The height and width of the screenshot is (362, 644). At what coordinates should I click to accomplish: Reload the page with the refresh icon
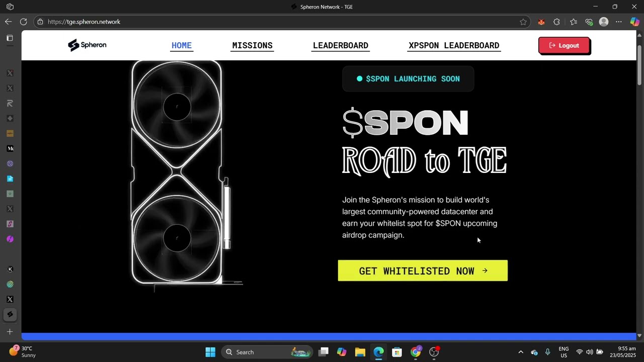23,22
